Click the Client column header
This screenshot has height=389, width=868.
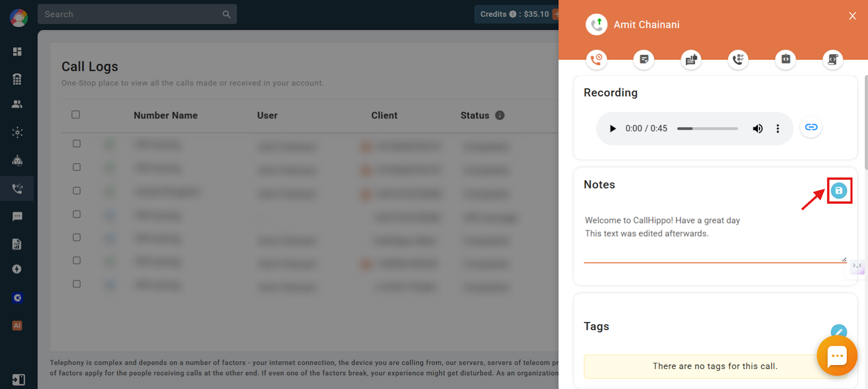click(384, 116)
